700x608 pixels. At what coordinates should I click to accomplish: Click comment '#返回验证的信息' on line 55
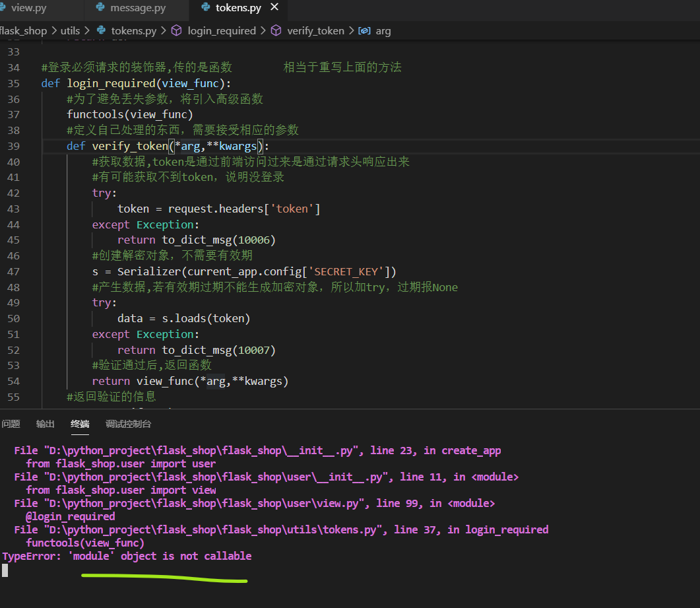coord(111,397)
